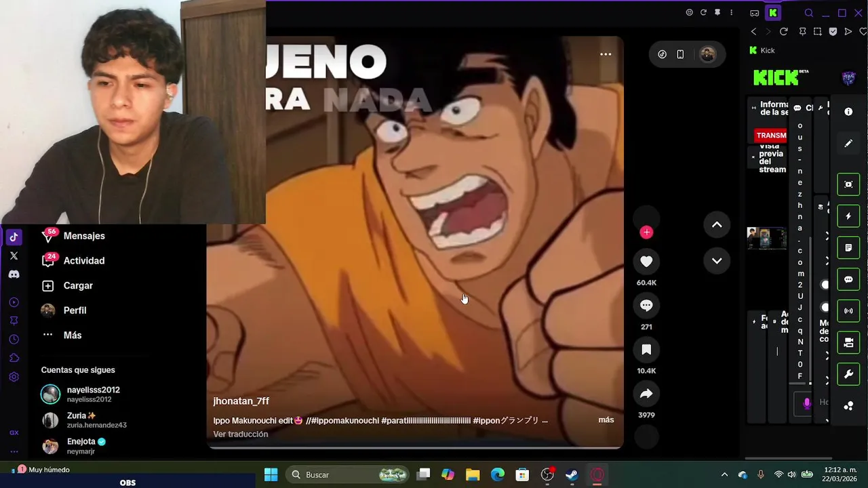The height and width of the screenshot is (488, 868).
Task: Toggle the lightning quick-actions widget button
Action: pyautogui.click(x=848, y=216)
